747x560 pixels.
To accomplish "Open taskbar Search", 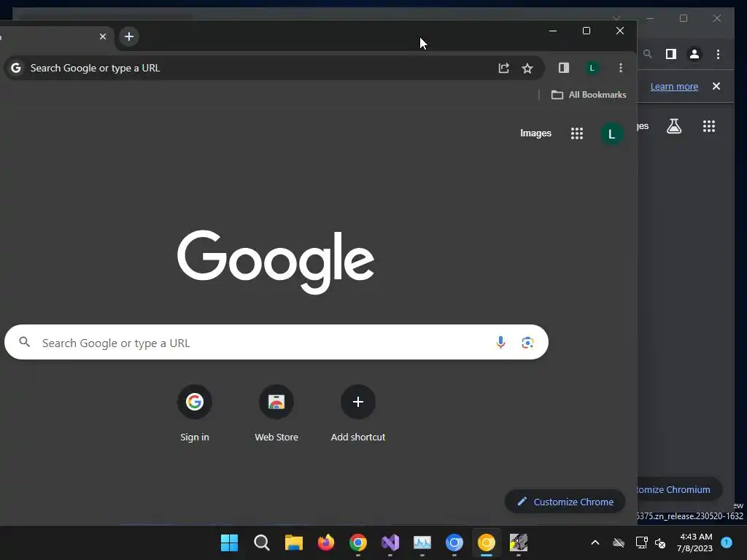I will pyautogui.click(x=262, y=542).
